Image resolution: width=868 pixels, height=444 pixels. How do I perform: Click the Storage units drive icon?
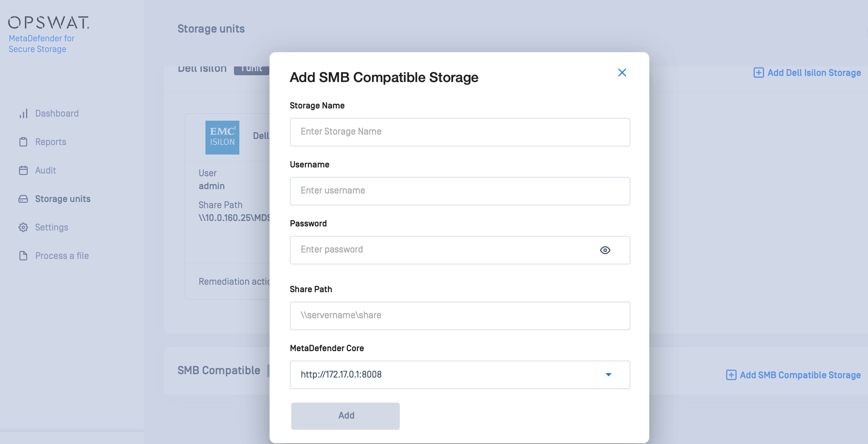(23, 199)
